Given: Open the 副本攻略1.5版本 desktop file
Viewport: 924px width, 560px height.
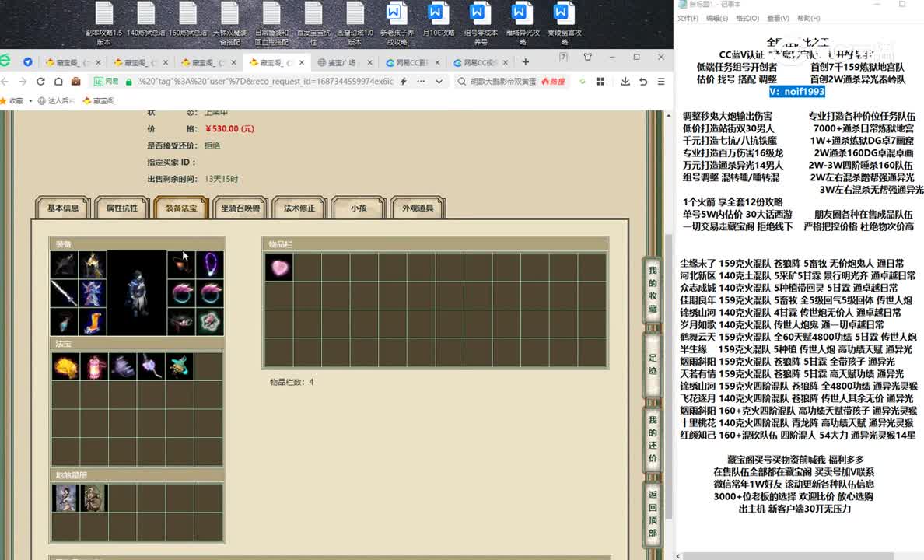Looking at the screenshot, I should [103, 23].
